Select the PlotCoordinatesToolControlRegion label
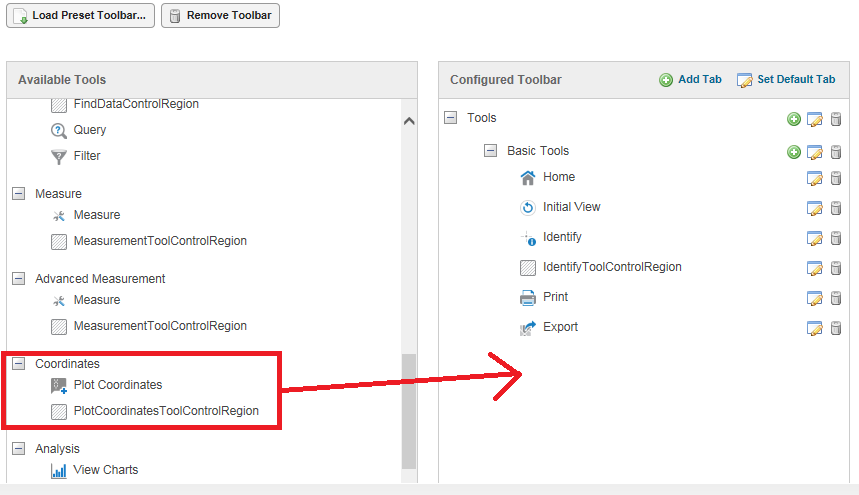 pos(166,411)
